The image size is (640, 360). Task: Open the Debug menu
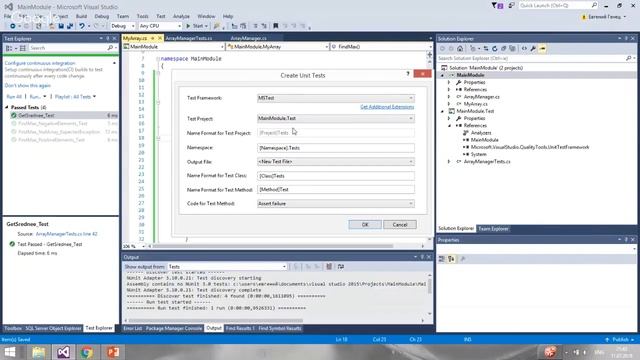(102, 16)
